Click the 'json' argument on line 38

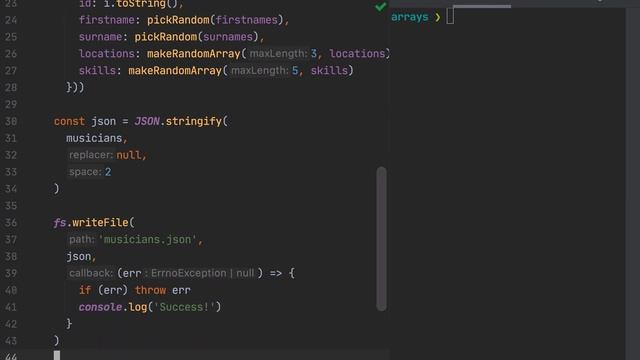pyautogui.click(x=79, y=256)
